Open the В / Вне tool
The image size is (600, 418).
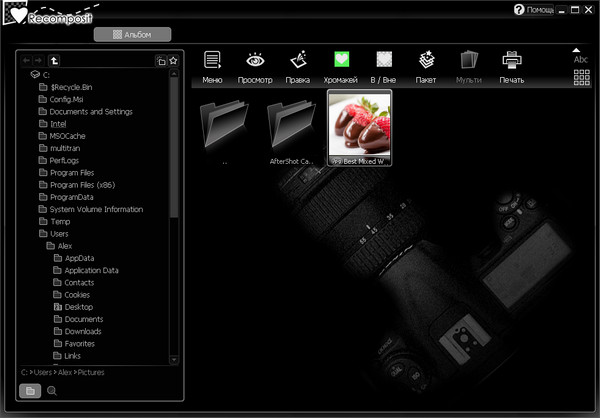tap(383, 67)
